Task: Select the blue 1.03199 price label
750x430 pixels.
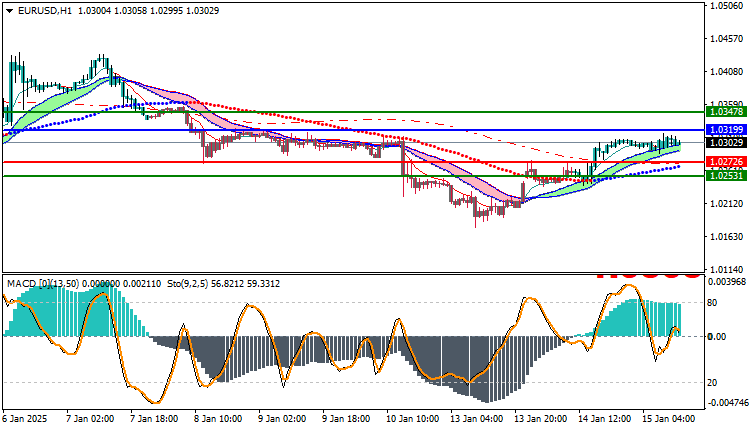Action: (727, 130)
